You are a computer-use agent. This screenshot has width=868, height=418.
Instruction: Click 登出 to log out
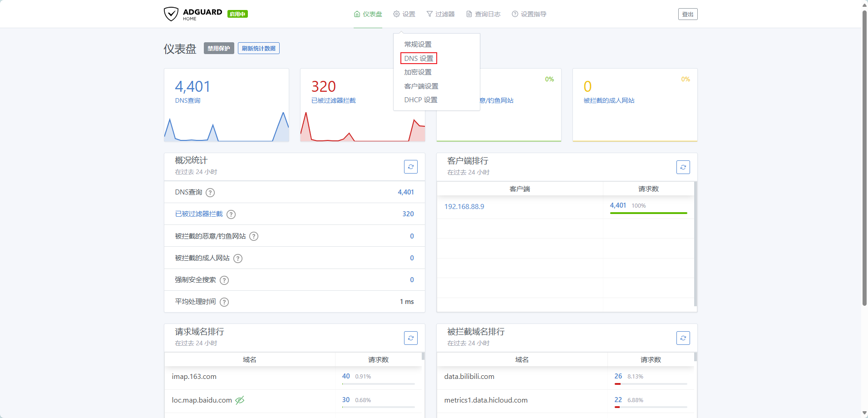tap(688, 14)
